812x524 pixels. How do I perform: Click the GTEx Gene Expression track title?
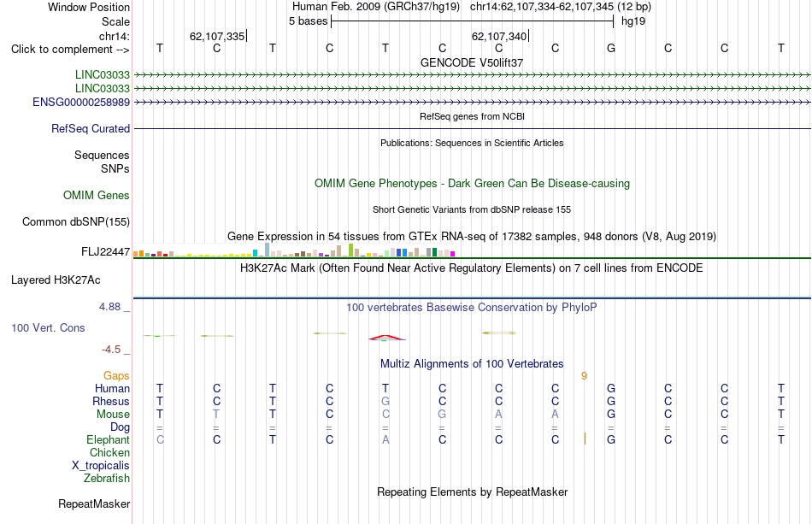(472, 237)
